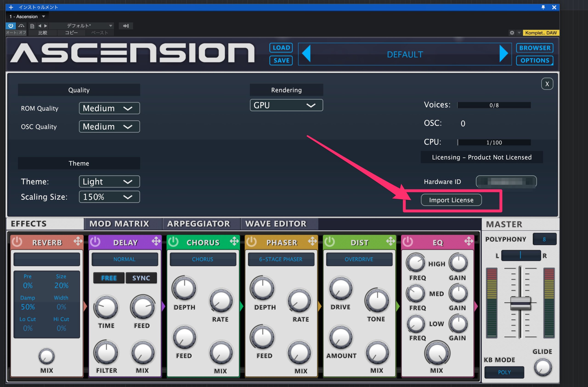Open the preset BROWSER
Viewport: 588px width, 387px height.
click(534, 48)
